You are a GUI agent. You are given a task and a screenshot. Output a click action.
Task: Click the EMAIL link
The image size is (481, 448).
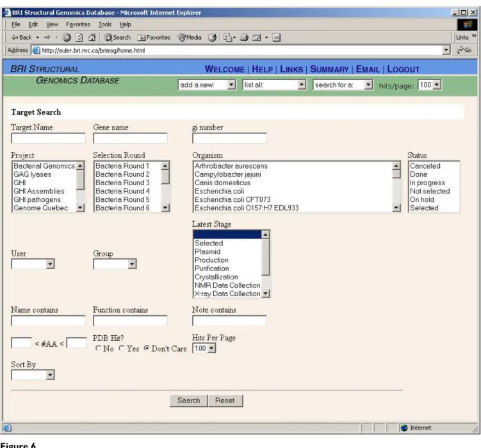pyautogui.click(x=368, y=69)
